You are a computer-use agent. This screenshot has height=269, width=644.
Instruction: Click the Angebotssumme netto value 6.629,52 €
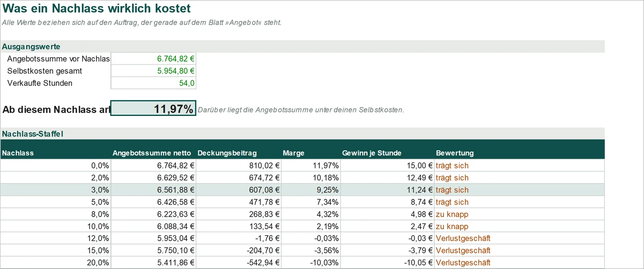click(x=153, y=178)
